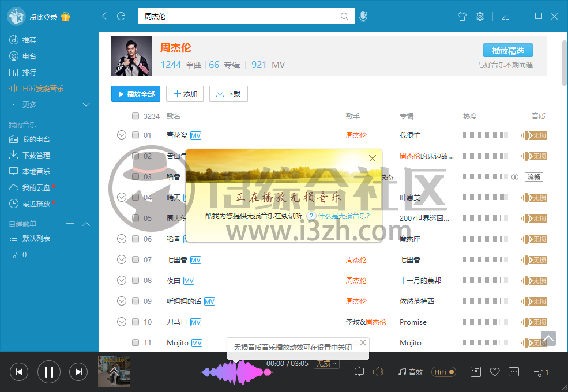The image size is (568, 392).
Task: Add a new playlist with plus icon
Action: pyautogui.click(x=70, y=224)
